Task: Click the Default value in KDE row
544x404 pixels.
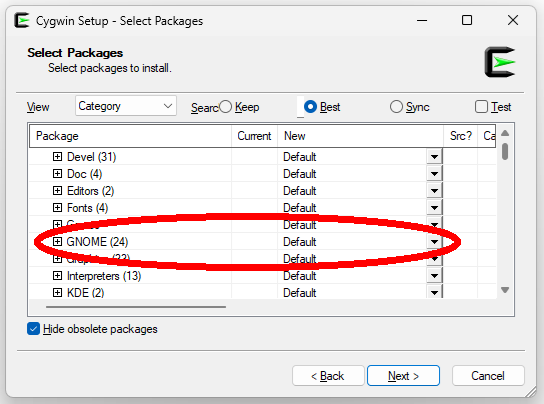Action: pyautogui.click(x=300, y=293)
